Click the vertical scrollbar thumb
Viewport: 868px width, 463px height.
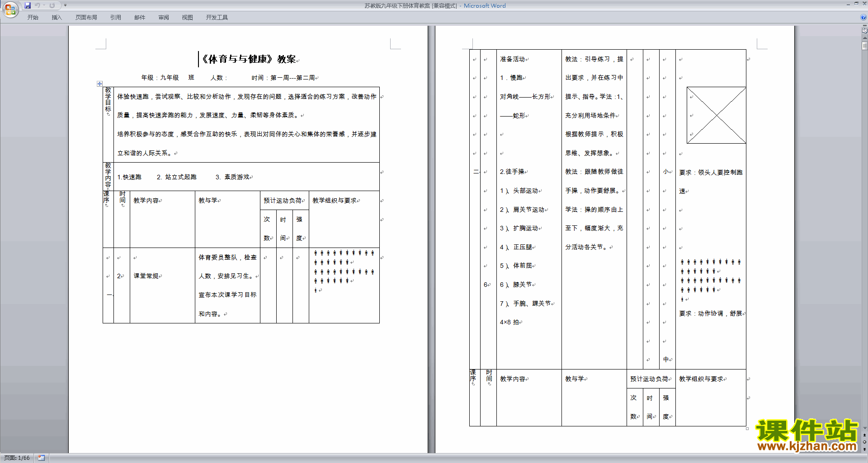[x=864, y=46]
